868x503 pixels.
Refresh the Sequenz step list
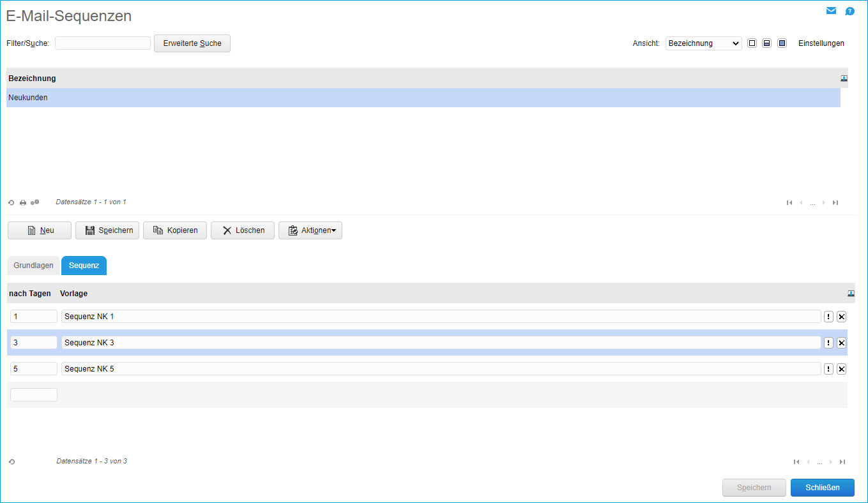click(x=11, y=462)
